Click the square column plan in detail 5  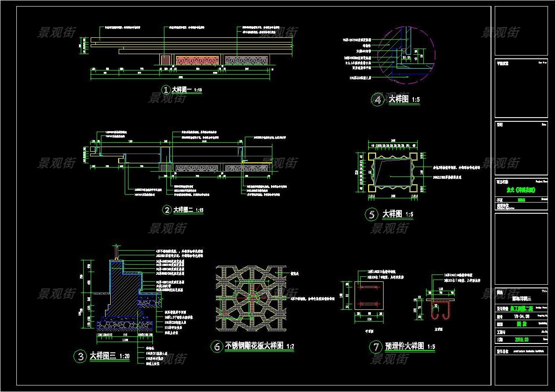[x=391, y=172]
